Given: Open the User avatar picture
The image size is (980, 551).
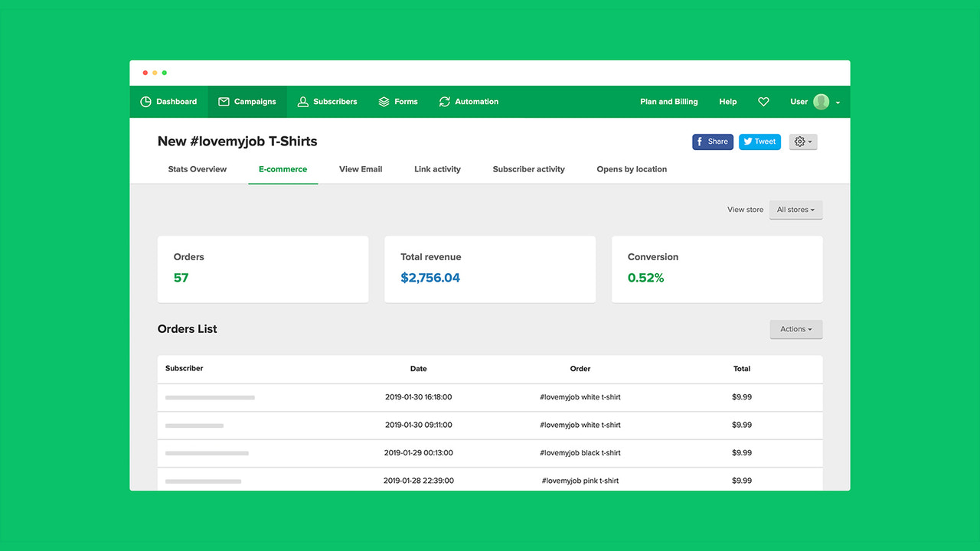Looking at the screenshot, I should [821, 101].
